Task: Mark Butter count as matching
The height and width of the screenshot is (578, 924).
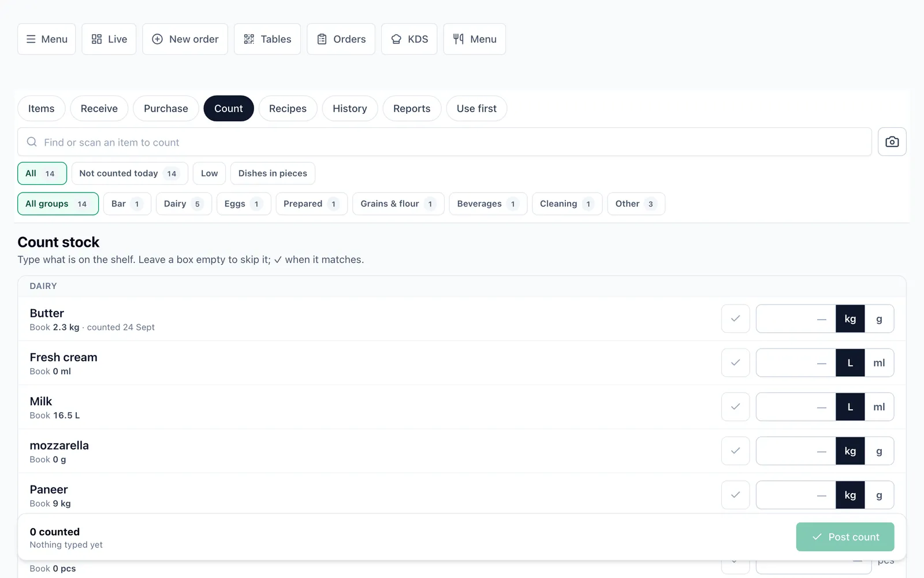Action: point(735,318)
